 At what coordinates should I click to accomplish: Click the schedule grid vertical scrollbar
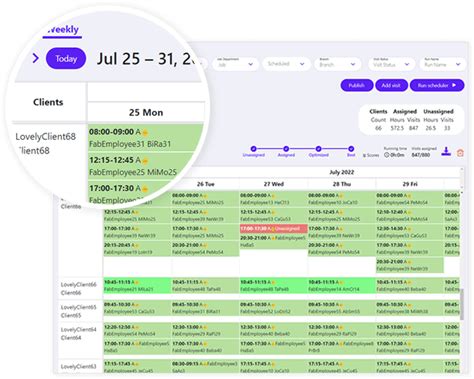(462, 304)
